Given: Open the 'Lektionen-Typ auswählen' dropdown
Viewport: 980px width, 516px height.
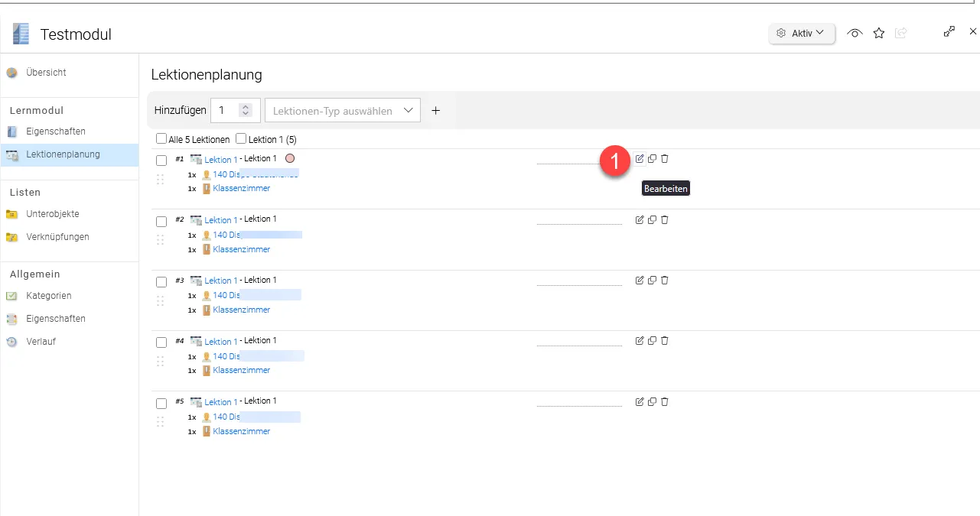Looking at the screenshot, I should tap(343, 110).
